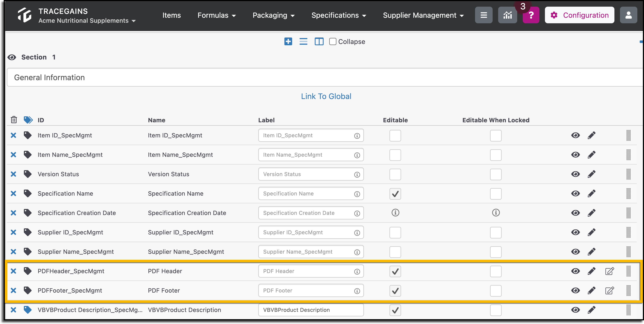Click Editable info icon for Specification Creation Date
Screen dimensions: 644x324
[x=395, y=213]
